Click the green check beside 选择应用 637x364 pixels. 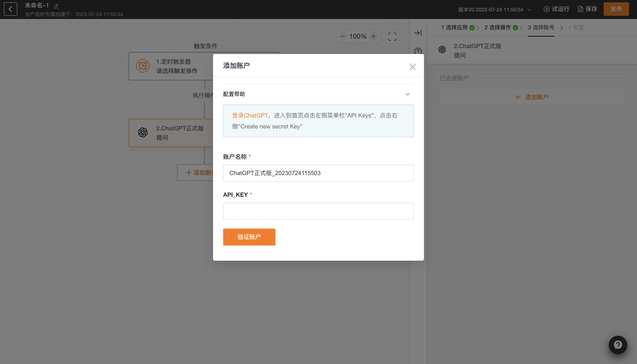(472, 28)
